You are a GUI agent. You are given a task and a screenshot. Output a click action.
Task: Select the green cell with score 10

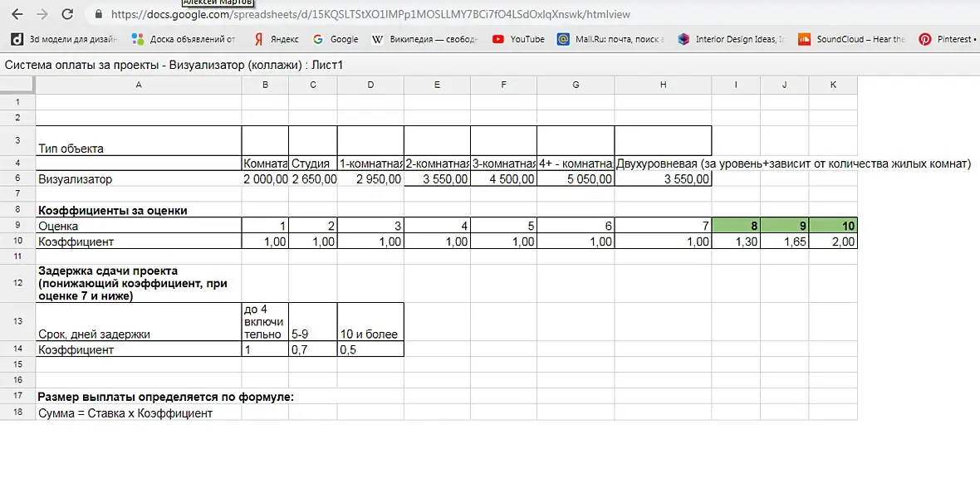(833, 226)
